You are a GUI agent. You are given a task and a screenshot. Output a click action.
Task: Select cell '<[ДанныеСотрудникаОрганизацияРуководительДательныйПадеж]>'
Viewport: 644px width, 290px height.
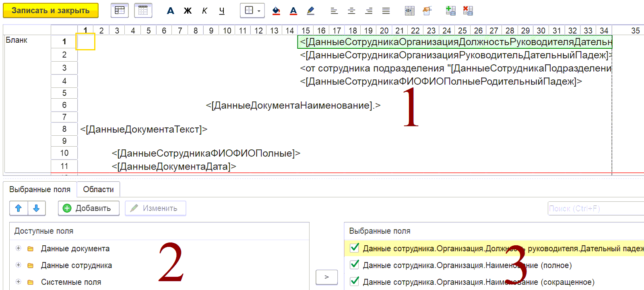pyautogui.click(x=456, y=55)
